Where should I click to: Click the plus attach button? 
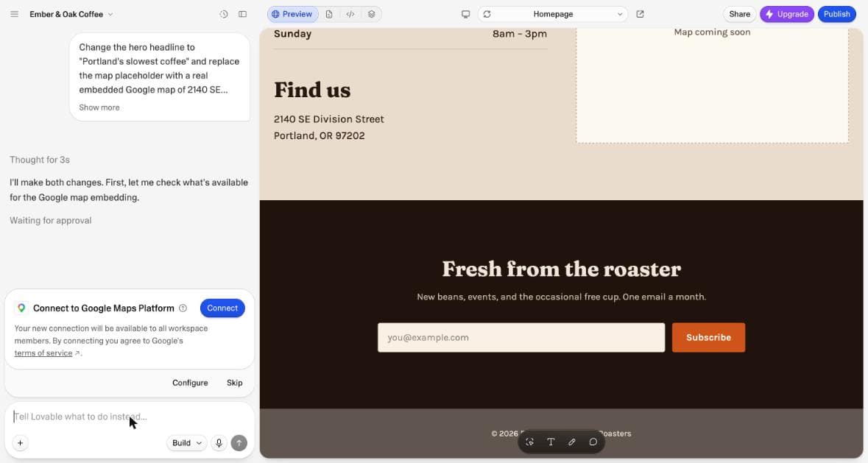click(20, 443)
